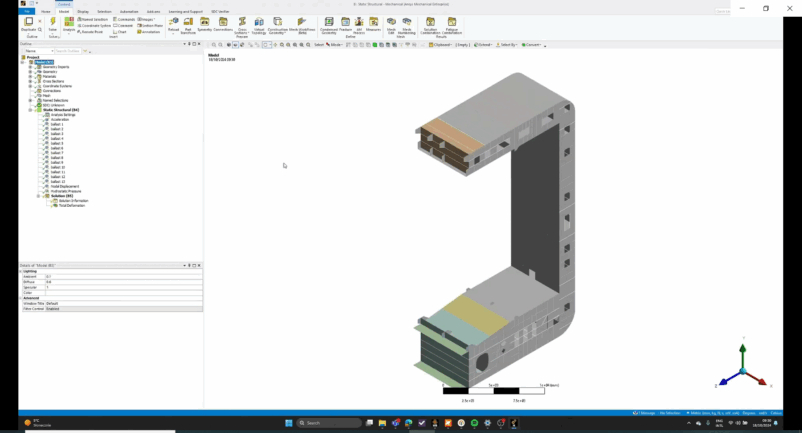Open the Extend dropdown in the toolbar
The height and width of the screenshot is (433, 802).
[x=483, y=45]
